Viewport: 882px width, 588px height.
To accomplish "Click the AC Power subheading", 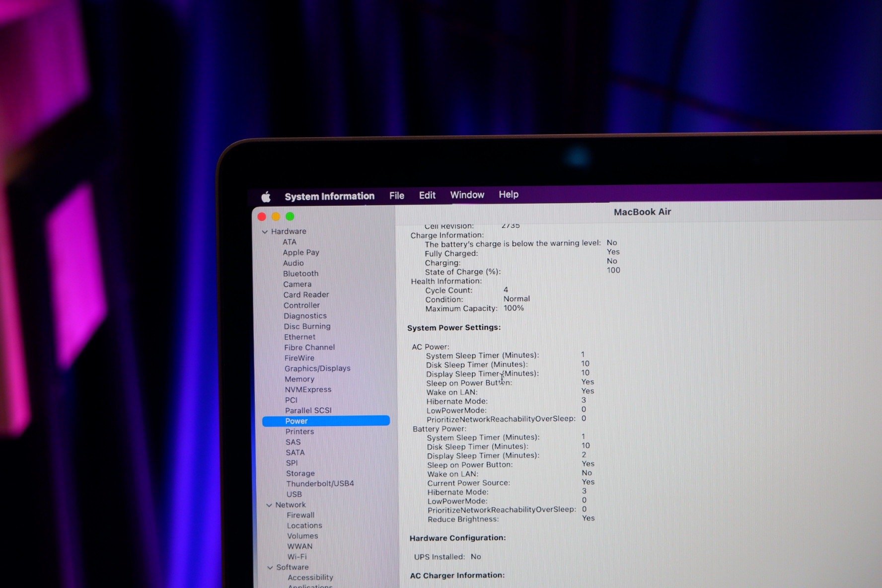I will point(431,347).
